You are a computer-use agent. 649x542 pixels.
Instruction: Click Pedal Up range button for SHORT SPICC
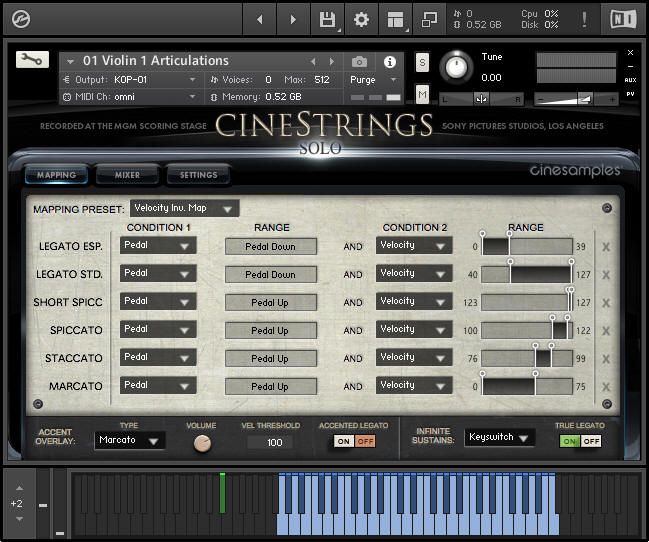click(x=271, y=303)
